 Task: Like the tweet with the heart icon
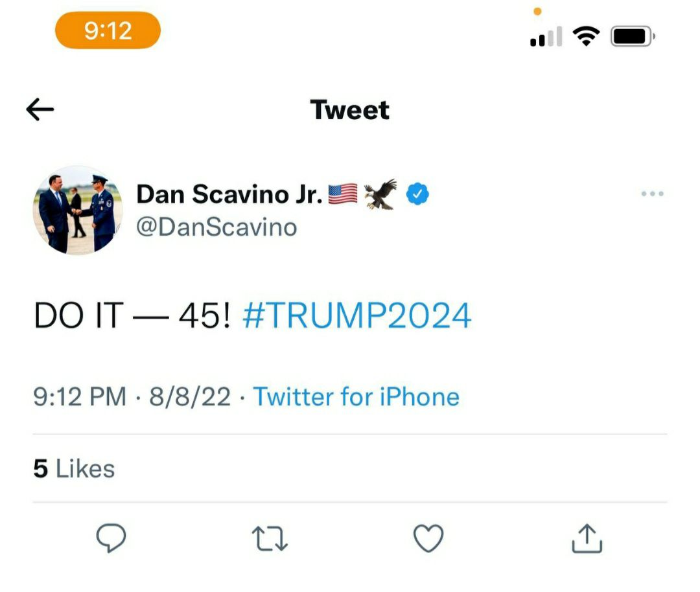(428, 538)
